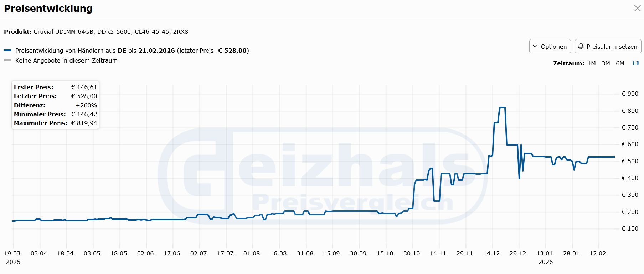The width and height of the screenshot is (644, 274).
Task: Click the Preisalarm setzen bell button
Action: [608, 47]
